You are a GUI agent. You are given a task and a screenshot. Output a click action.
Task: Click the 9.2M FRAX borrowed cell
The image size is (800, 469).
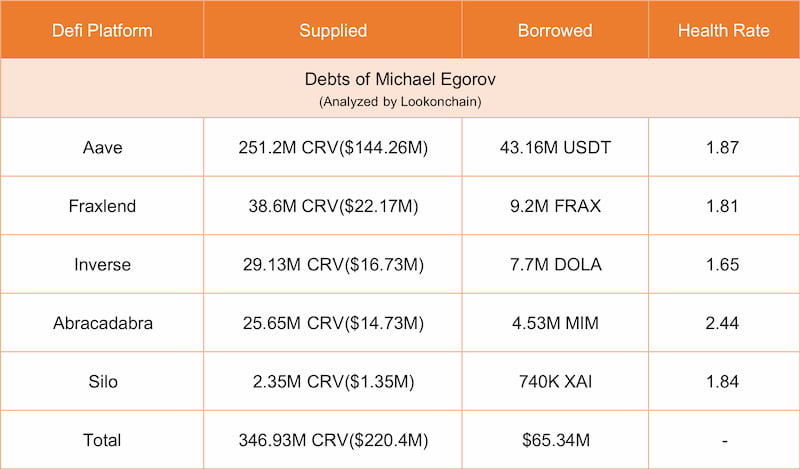click(554, 207)
